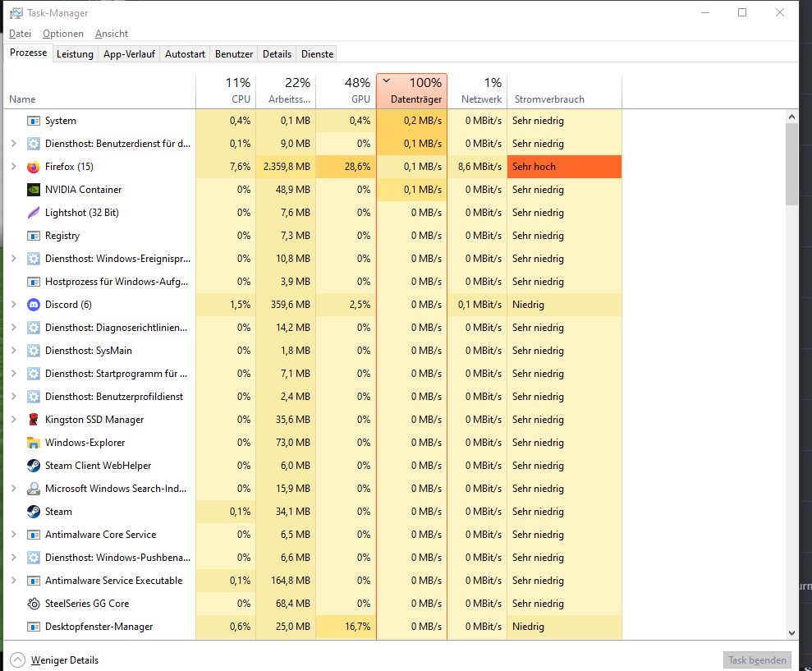Click the Task-Manager title bar icon

pos(16,13)
